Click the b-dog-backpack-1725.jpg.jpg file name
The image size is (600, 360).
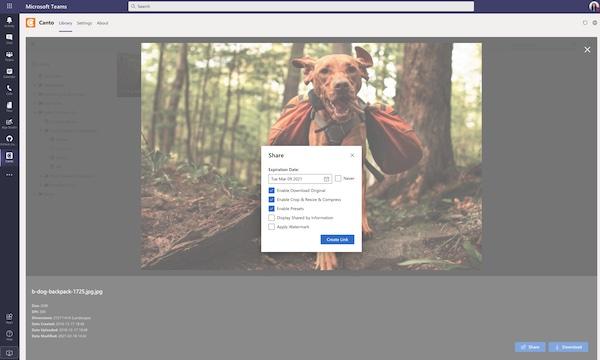point(67,292)
